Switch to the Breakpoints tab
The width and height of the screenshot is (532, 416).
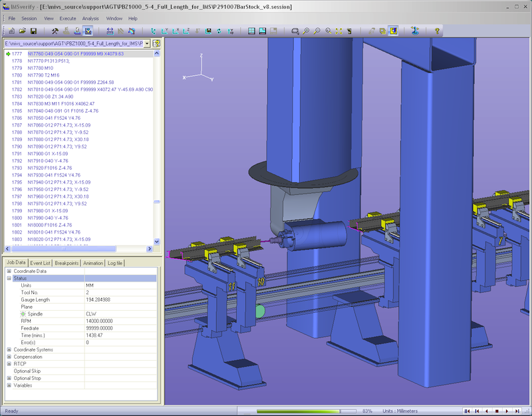(x=66, y=263)
